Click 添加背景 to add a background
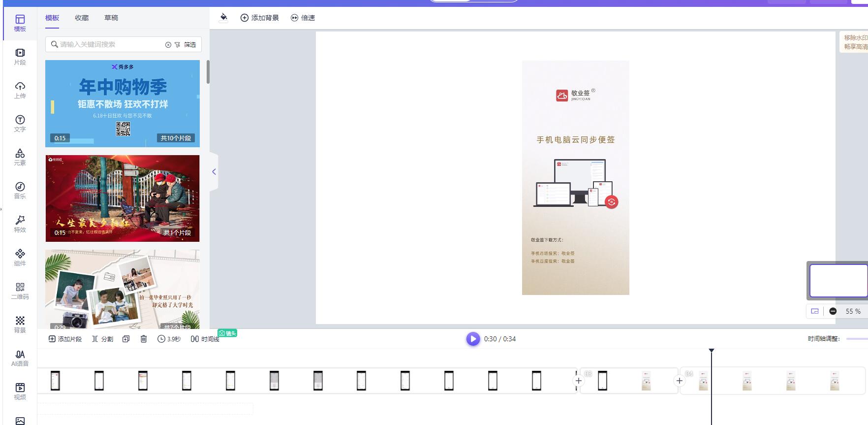868x425 pixels. coord(259,18)
